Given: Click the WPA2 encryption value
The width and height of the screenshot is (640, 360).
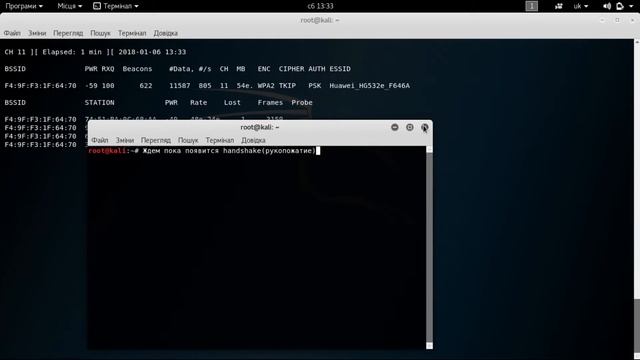Looking at the screenshot, I should point(266,86).
